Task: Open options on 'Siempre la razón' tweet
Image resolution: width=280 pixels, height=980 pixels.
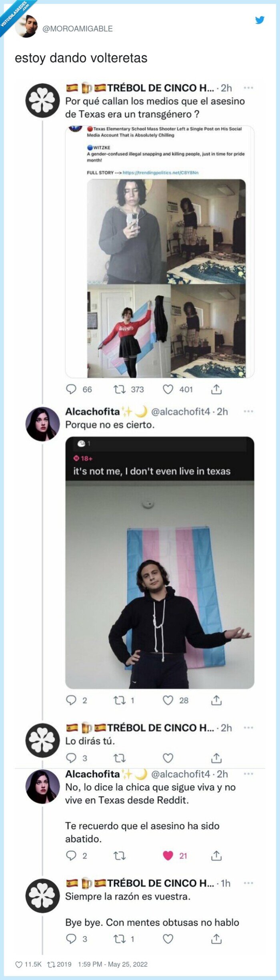Action: tap(248, 883)
